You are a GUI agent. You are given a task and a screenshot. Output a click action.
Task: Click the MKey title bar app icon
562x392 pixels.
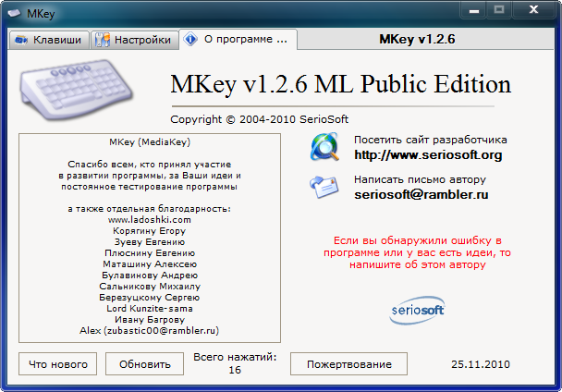(x=15, y=14)
